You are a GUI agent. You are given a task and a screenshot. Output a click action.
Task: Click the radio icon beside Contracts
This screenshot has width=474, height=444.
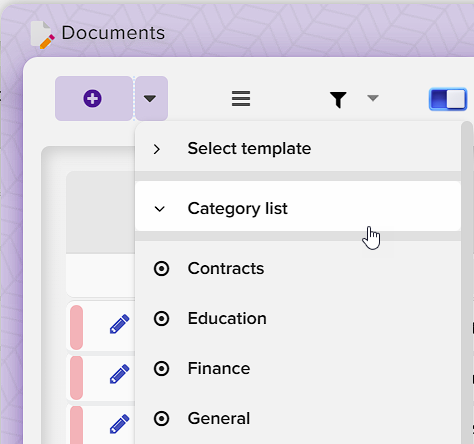click(x=161, y=269)
